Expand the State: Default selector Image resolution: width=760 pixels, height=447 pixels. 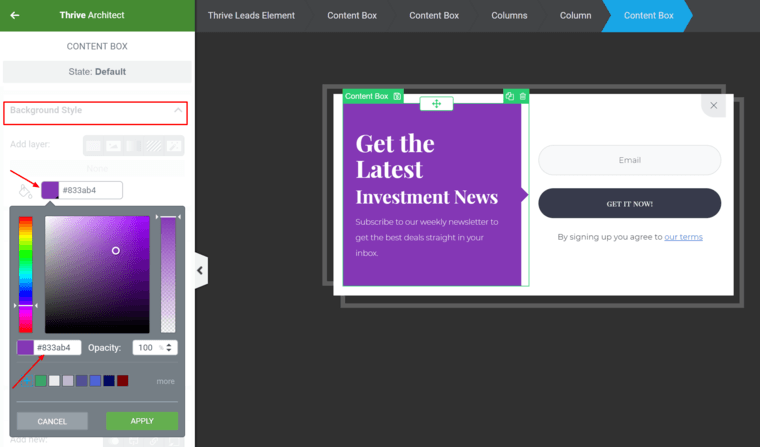click(x=97, y=72)
